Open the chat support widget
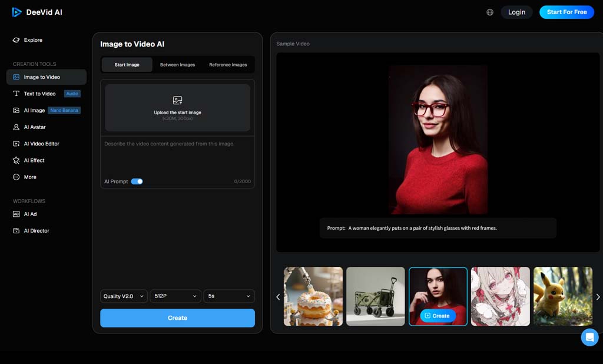603x364 pixels. (x=589, y=337)
